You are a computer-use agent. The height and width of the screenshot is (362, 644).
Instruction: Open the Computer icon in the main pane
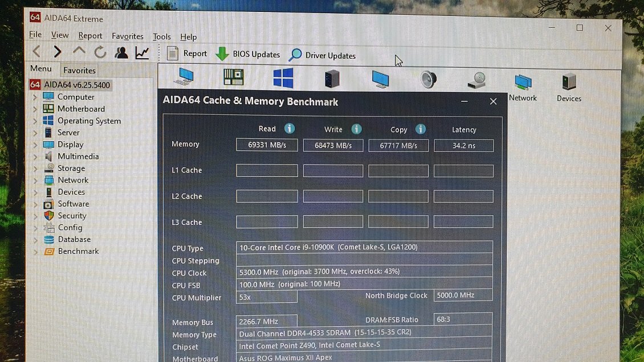coord(184,76)
